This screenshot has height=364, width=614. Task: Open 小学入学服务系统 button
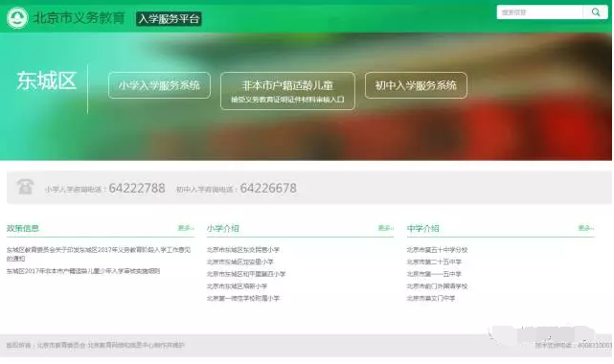(159, 85)
